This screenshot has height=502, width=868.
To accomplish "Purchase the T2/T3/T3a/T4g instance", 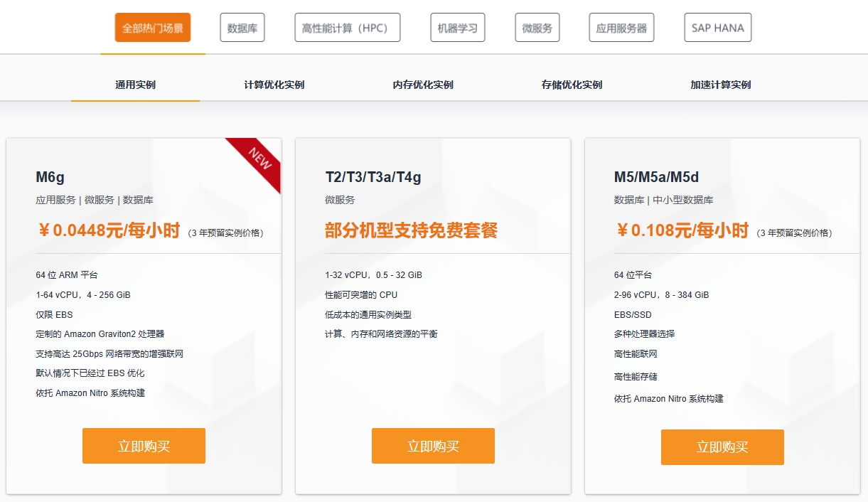I will pos(433,446).
